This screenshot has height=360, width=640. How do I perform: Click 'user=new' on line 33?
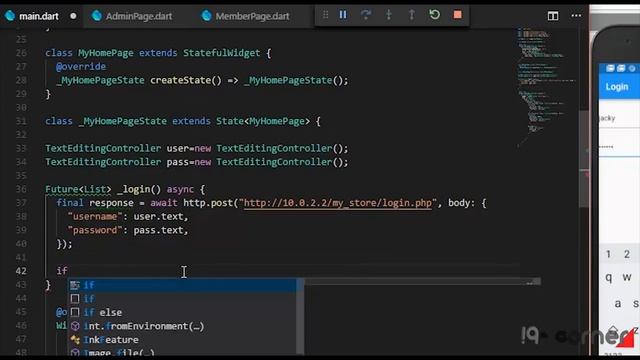[189, 149]
